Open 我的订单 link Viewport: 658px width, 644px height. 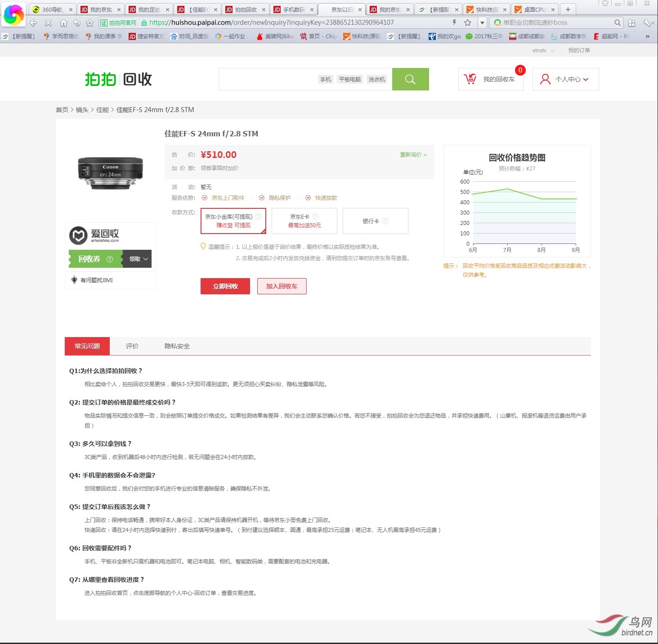coord(579,50)
